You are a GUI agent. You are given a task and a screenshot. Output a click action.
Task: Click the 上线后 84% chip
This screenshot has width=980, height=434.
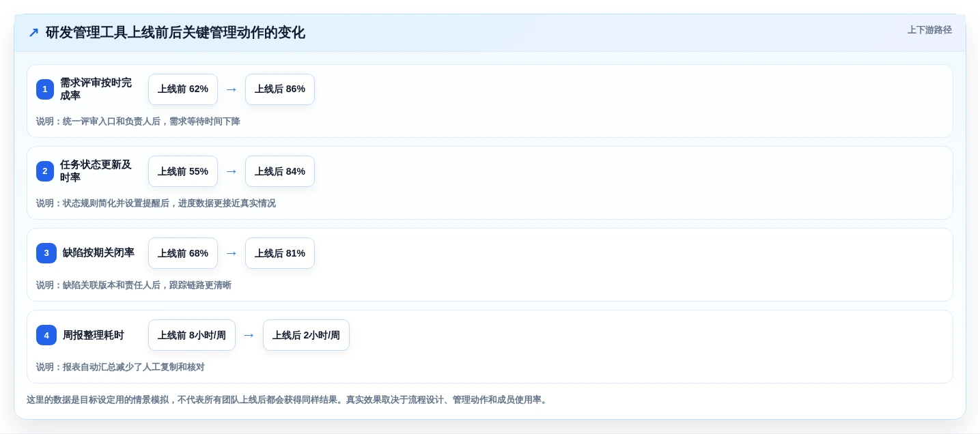tap(280, 171)
